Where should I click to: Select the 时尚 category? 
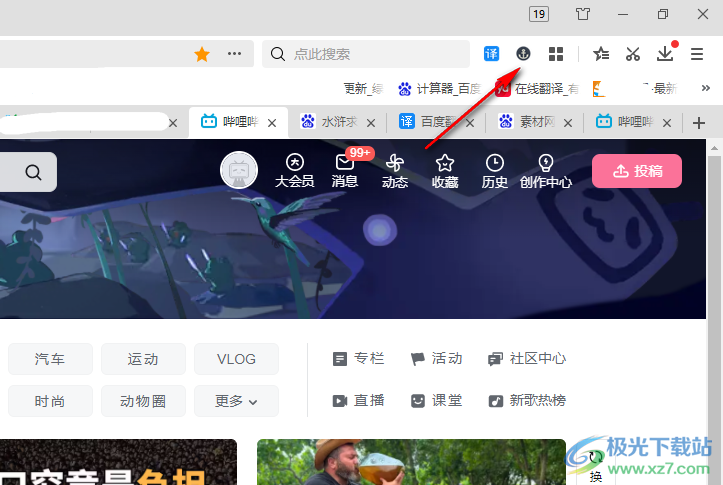pyautogui.click(x=50, y=401)
